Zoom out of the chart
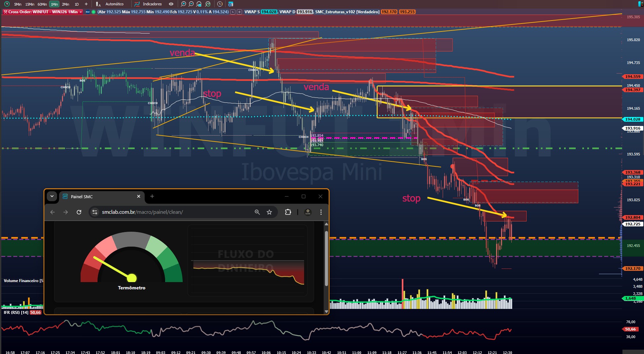 pos(191,4)
